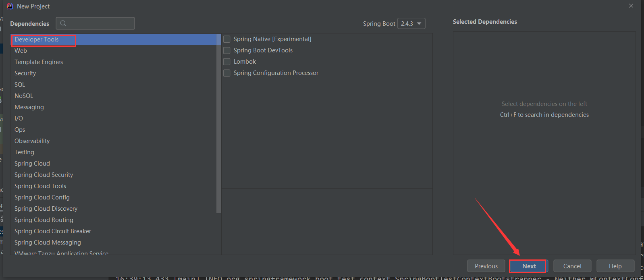This screenshot has height=280, width=644.
Task: Select the SQL category
Action: 113,85
